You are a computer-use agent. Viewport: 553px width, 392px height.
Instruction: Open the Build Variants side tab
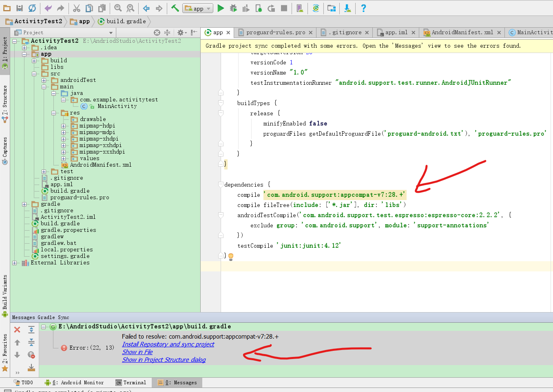click(5, 296)
